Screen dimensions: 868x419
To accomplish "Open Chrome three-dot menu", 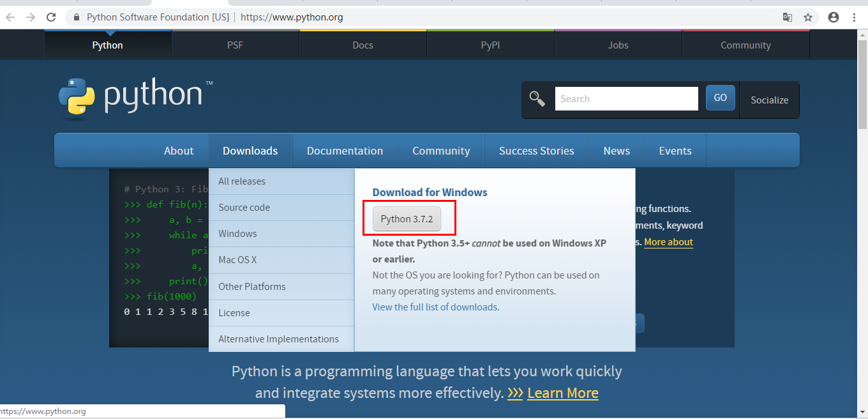I will coord(854,17).
